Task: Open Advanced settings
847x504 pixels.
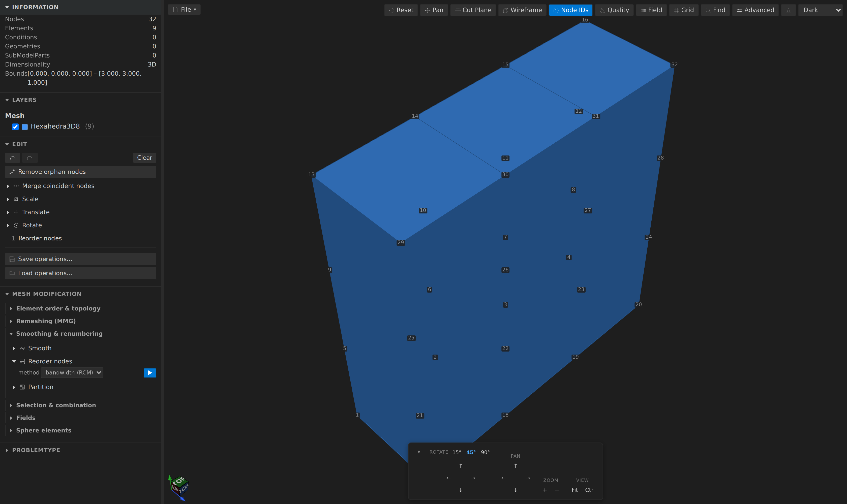Action: pyautogui.click(x=755, y=10)
